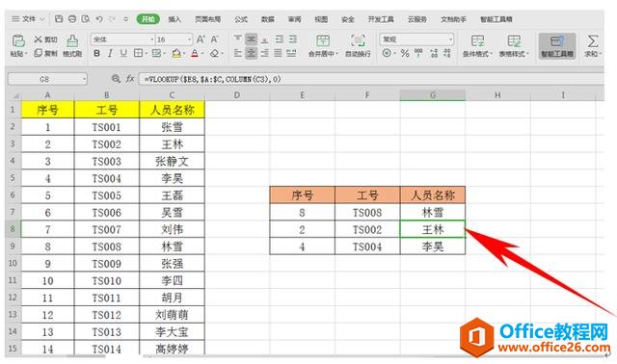This screenshot has height=364, width=617.
Task: Open the font size dropdown showing 16
Action: [189, 39]
